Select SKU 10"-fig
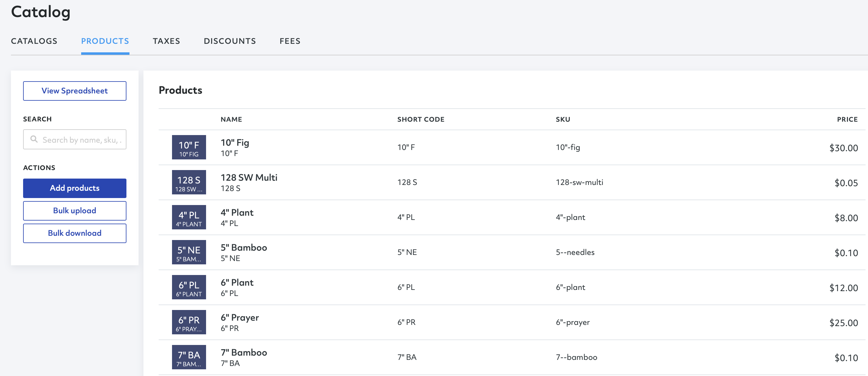Viewport: 868px width, 376px height. (568, 147)
